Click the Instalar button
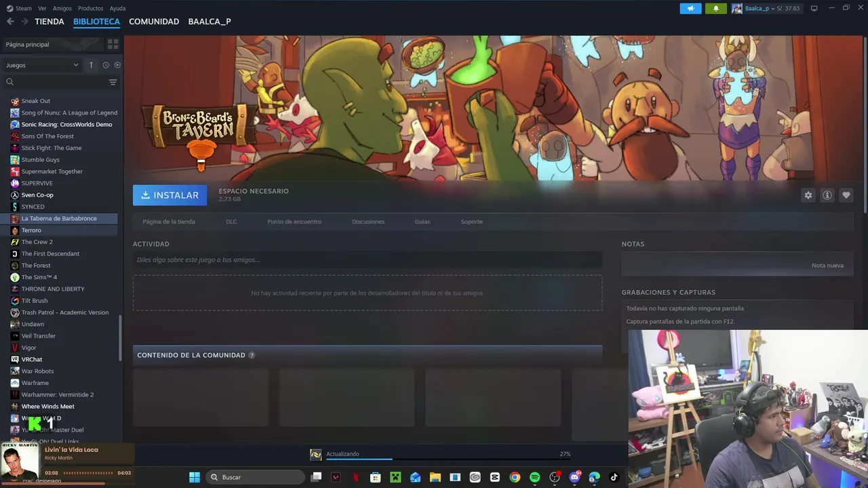 [170, 195]
